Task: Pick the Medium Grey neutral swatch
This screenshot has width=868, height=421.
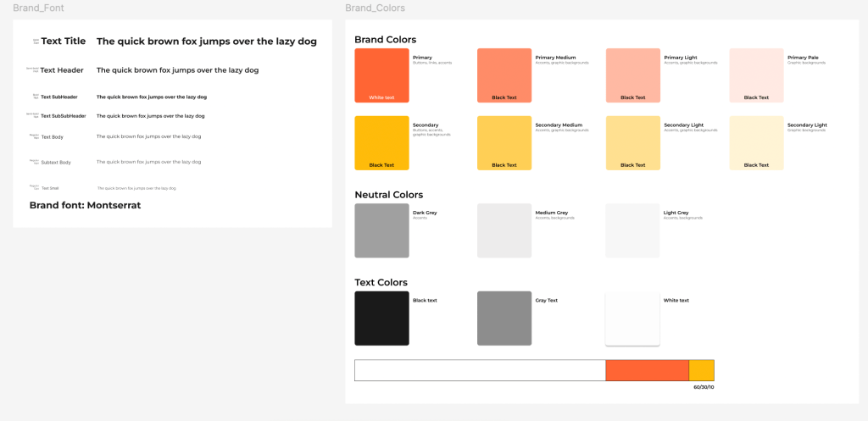Action: pyautogui.click(x=504, y=230)
